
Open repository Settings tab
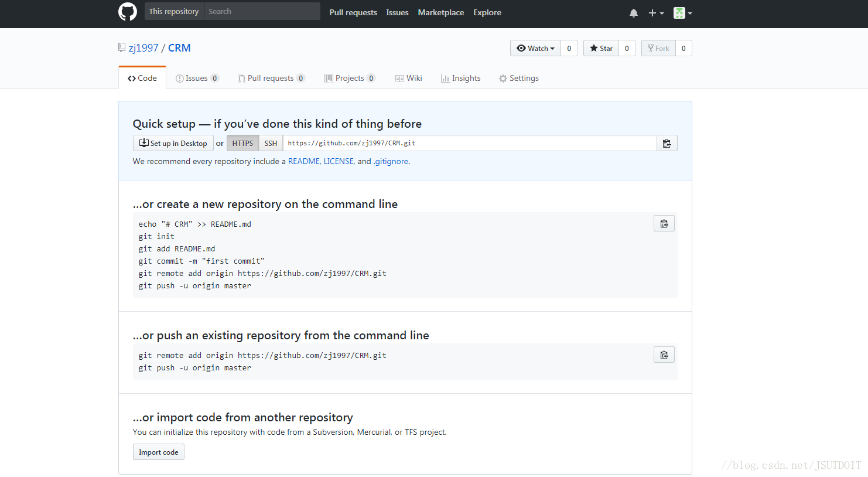(519, 78)
